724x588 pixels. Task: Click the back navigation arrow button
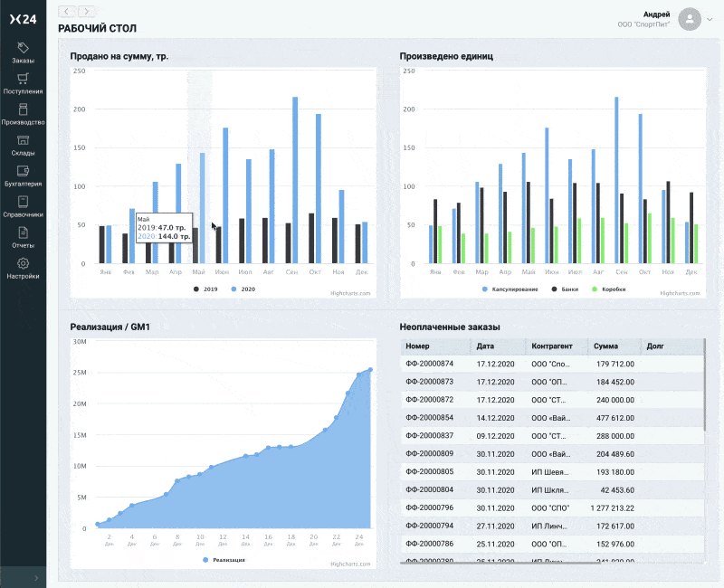click(67, 12)
